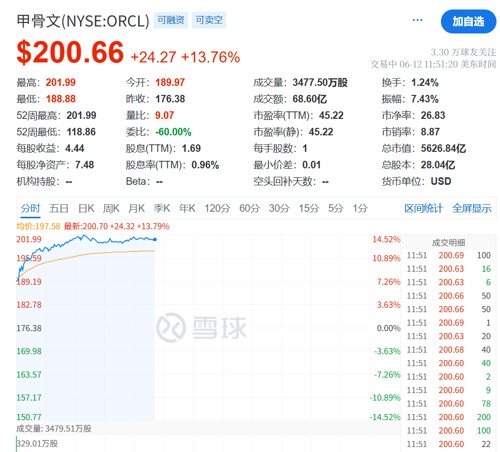Click the stock title 甲骨文(NYSE:ORCL)
The image size is (500, 452).
(83, 21)
